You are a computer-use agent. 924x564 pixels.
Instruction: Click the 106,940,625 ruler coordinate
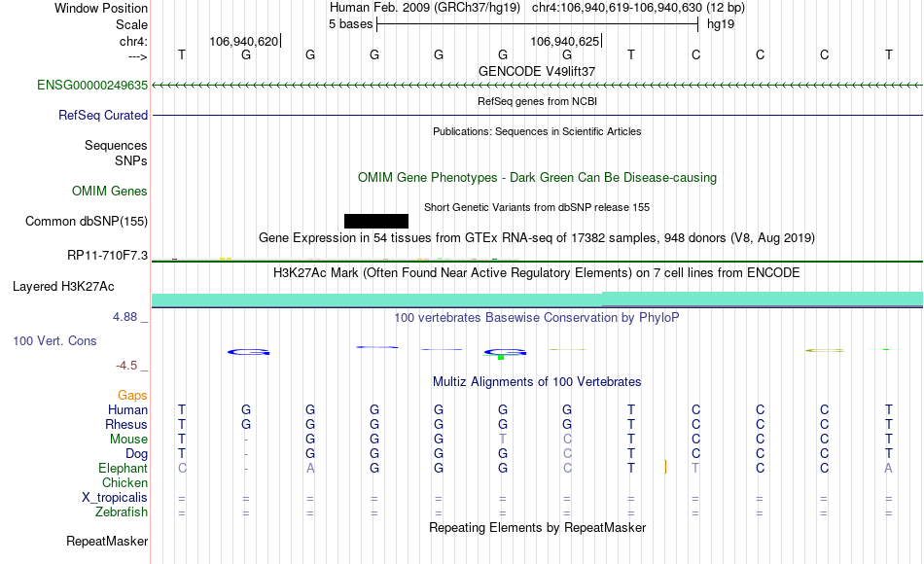564,41
